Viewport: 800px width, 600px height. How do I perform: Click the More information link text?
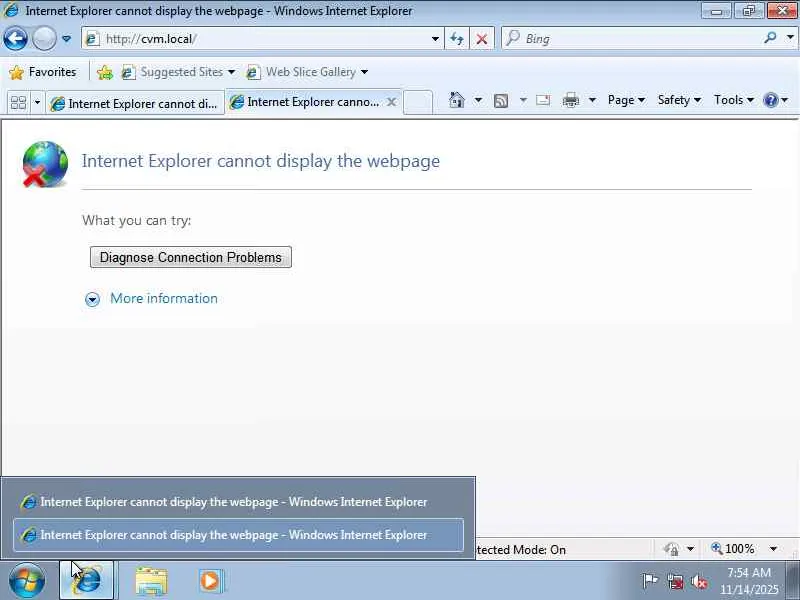164,298
